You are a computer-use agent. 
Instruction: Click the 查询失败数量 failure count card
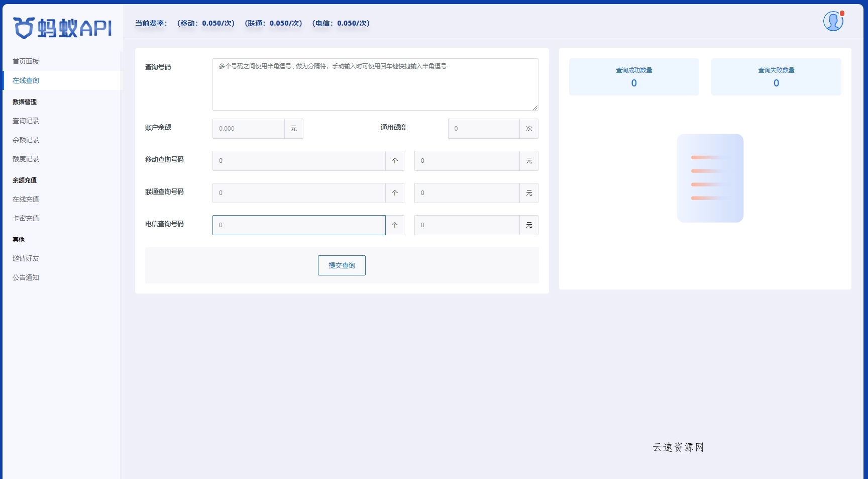[776, 77]
